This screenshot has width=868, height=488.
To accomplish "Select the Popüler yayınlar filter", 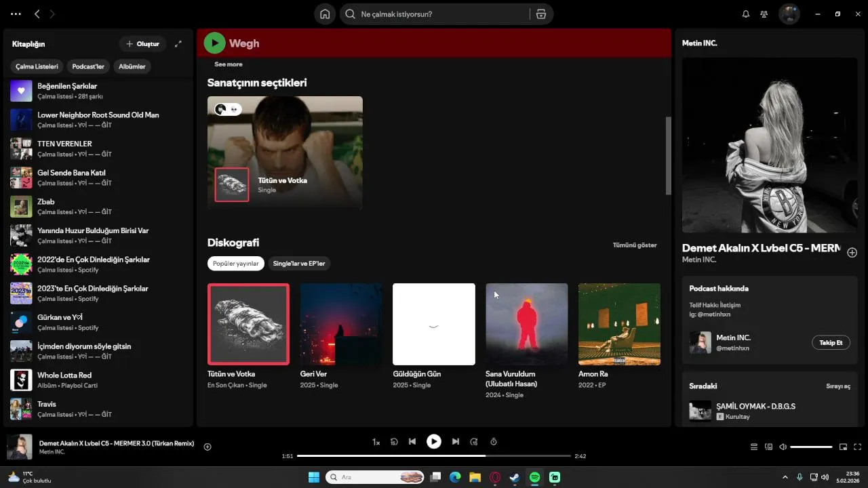I will 236,264.
